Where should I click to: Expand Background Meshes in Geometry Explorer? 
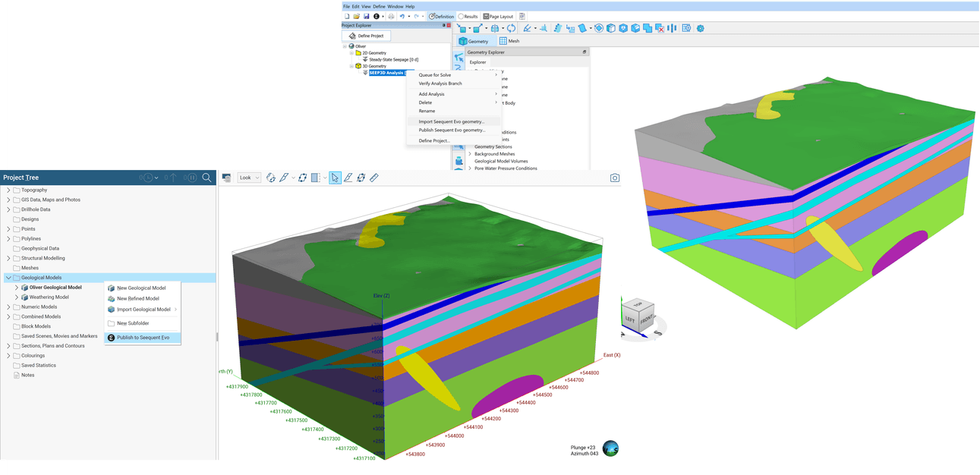point(469,154)
